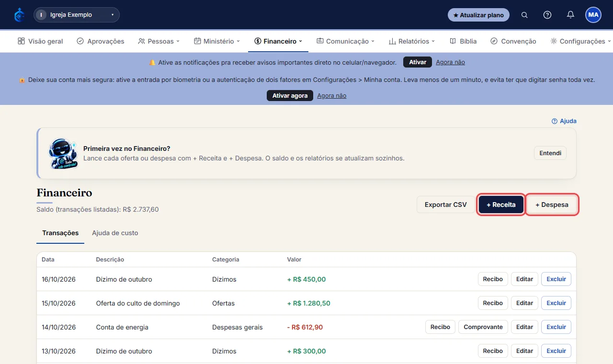
Task: Select the Transações tab
Action: 60,233
